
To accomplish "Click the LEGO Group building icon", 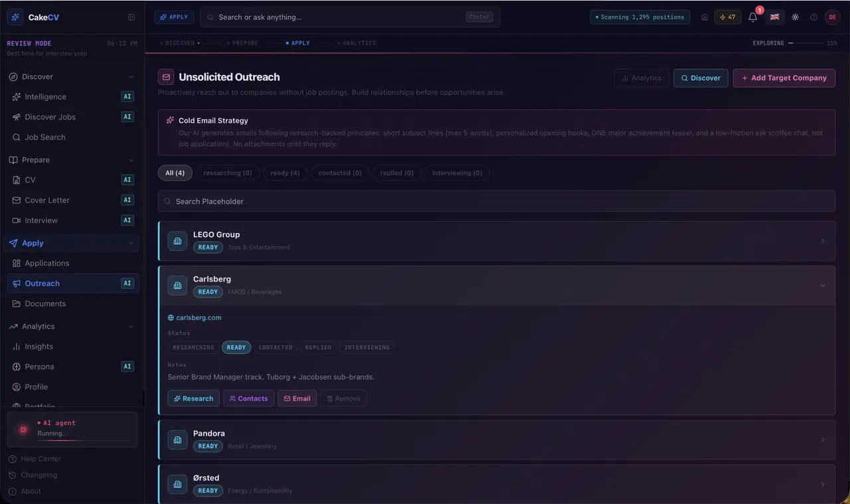I will point(177,241).
